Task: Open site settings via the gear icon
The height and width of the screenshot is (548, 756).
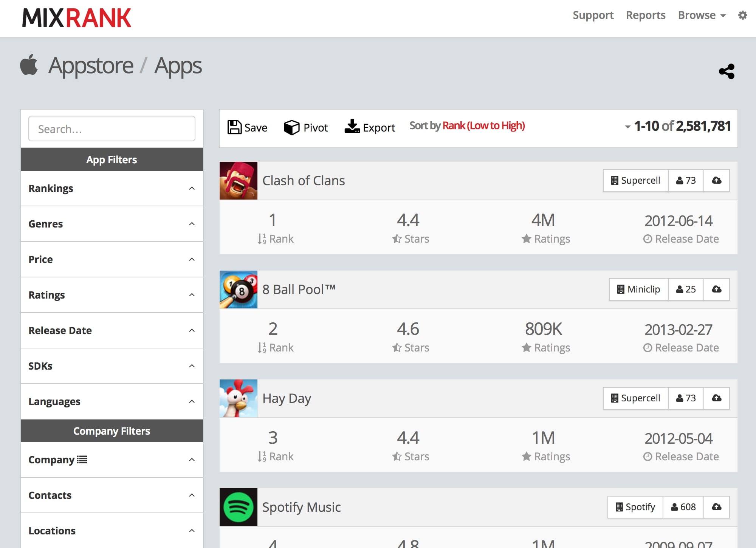Action: pos(742,15)
